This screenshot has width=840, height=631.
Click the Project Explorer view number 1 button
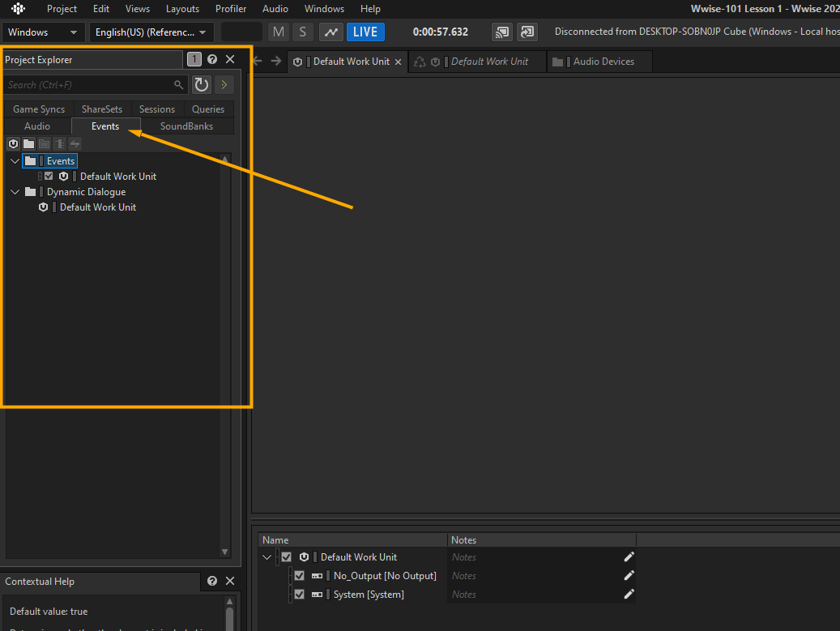(x=194, y=59)
